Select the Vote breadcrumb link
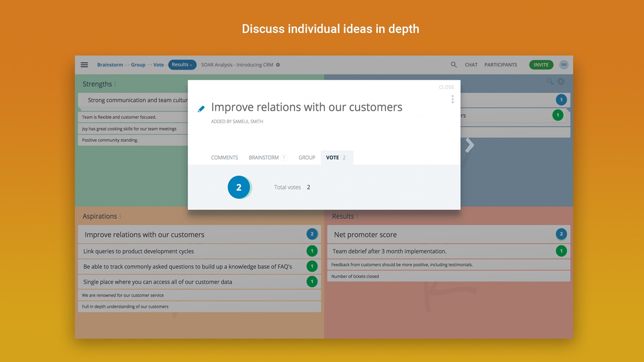This screenshot has width=644, height=362. click(x=158, y=65)
